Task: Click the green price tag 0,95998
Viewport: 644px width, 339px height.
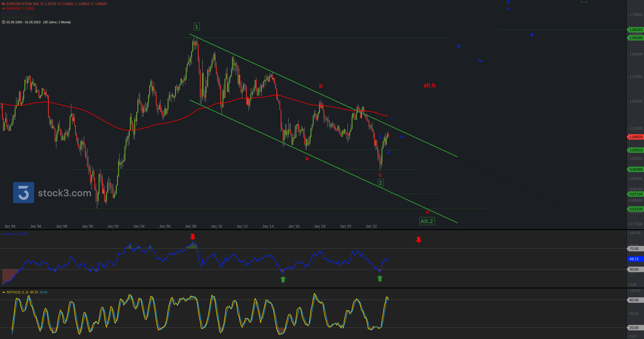Action: coord(635,169)
